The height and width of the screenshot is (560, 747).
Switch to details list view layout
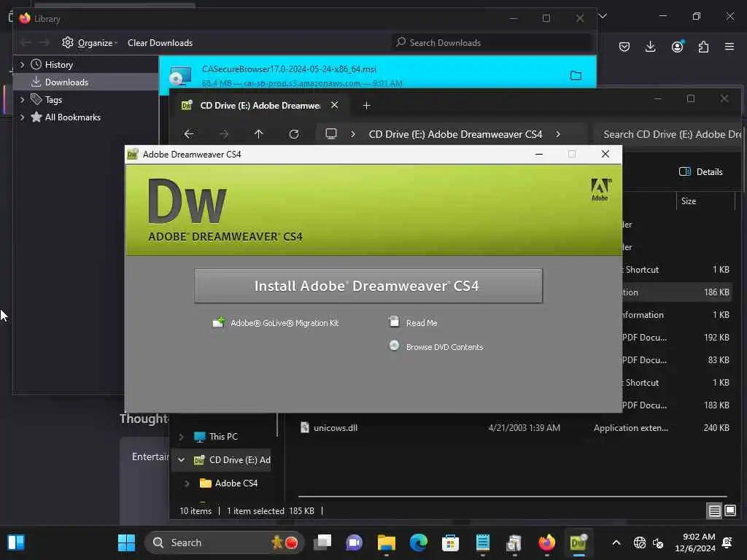click(x=714, y=511)
